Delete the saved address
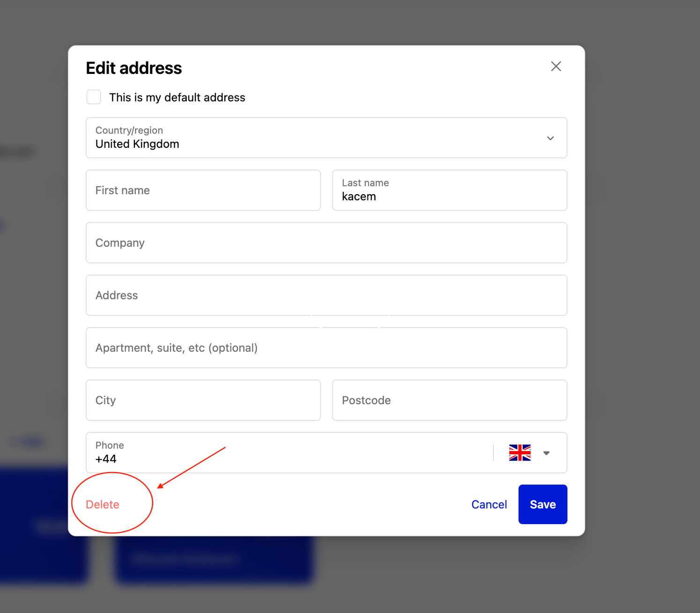 [103, 504]
